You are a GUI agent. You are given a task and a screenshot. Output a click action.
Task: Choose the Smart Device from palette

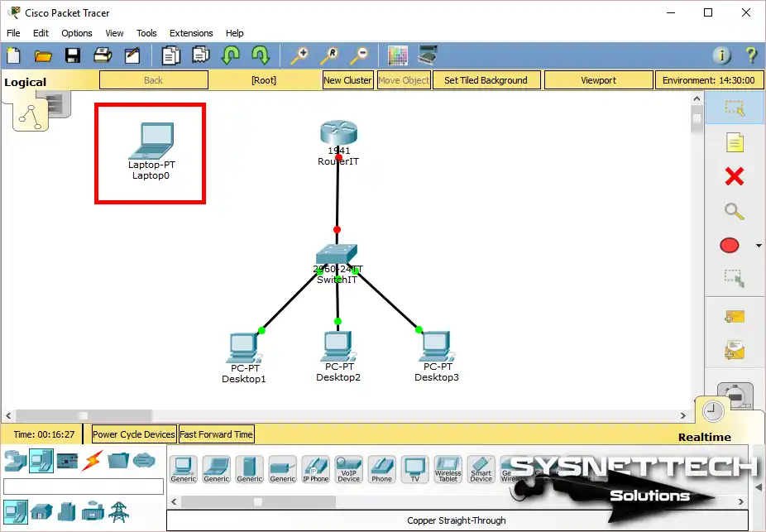coord(481,469)
